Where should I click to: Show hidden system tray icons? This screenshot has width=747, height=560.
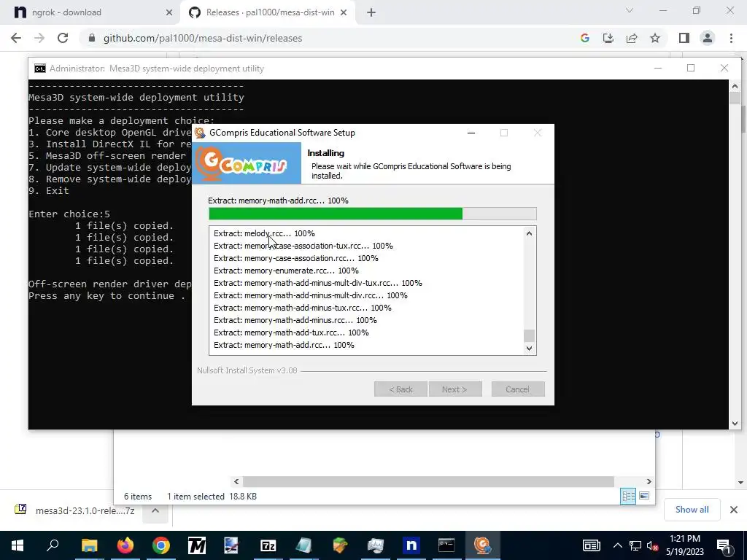click(617, 545)
